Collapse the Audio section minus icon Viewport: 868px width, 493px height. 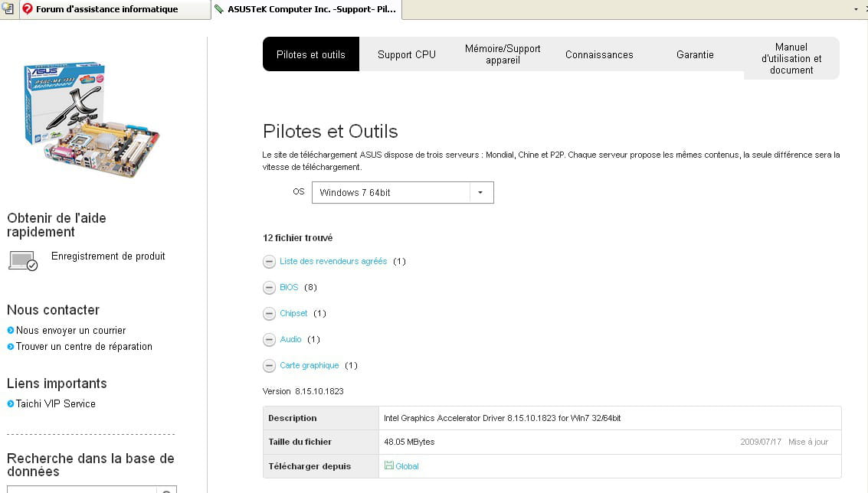(x=269, y=339)
